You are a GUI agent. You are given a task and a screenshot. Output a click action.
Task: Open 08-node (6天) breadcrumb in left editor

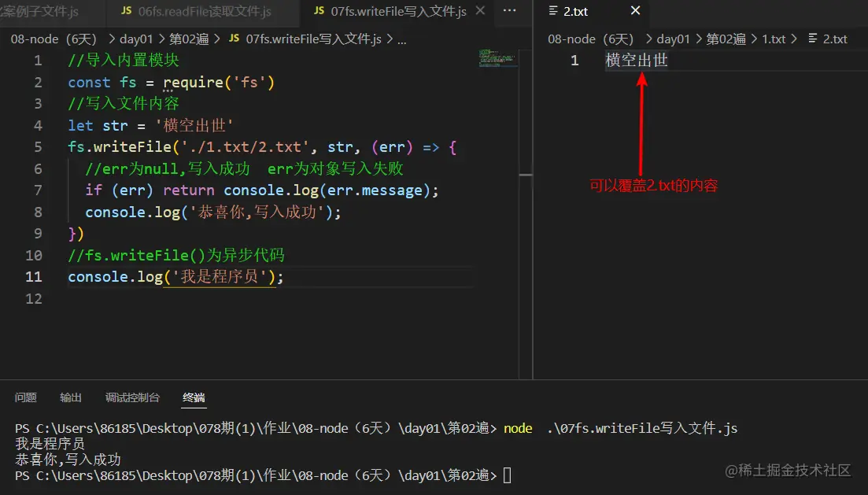(54, 39)
